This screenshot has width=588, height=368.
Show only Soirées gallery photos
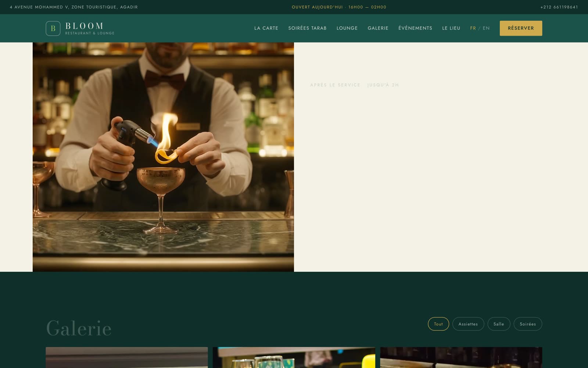click(528, 324)
